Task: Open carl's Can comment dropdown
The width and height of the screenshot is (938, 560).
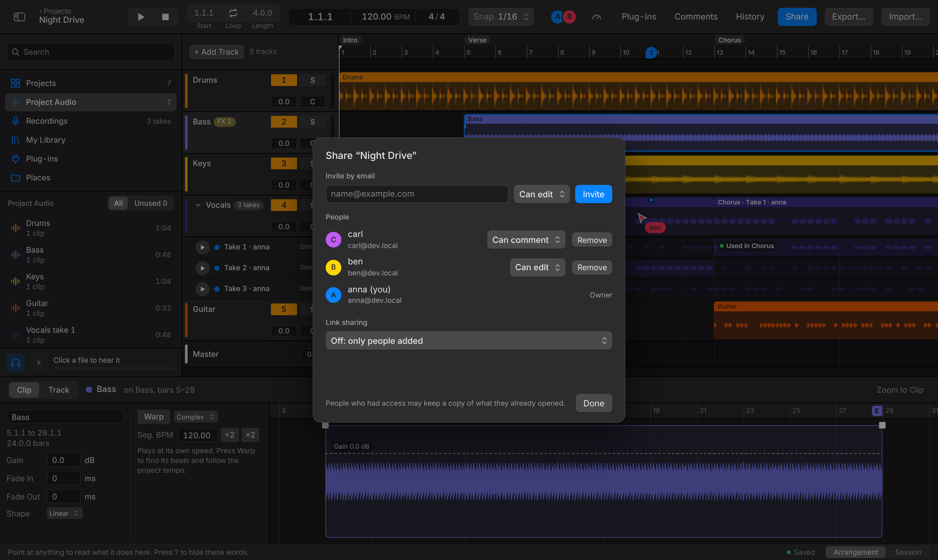Action: tap(526, 240)
